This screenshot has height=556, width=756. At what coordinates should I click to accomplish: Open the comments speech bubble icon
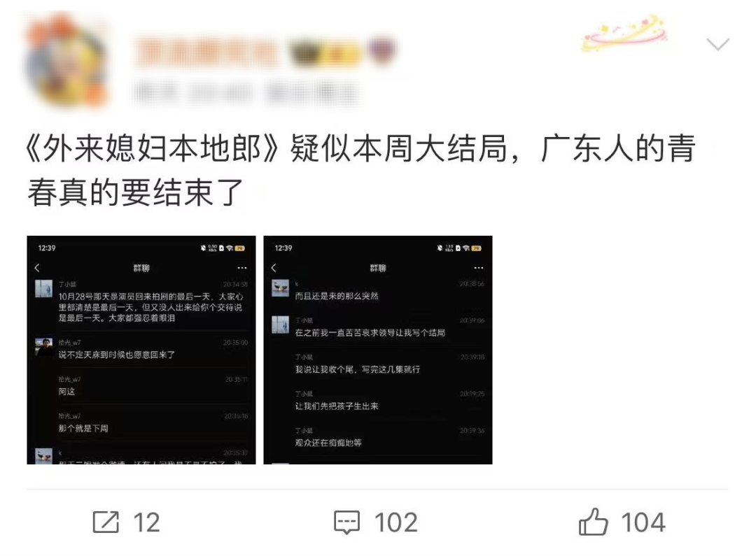(x=346, y=522)
